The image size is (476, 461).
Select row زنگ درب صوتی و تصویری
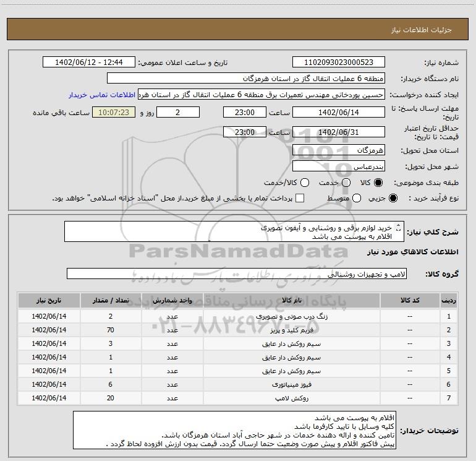[238, 316]
